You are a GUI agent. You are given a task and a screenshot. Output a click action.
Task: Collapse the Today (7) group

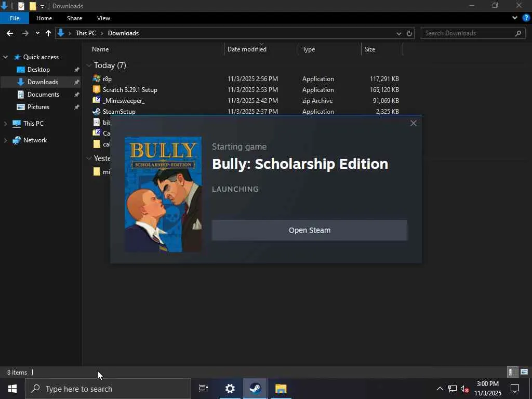89,65
